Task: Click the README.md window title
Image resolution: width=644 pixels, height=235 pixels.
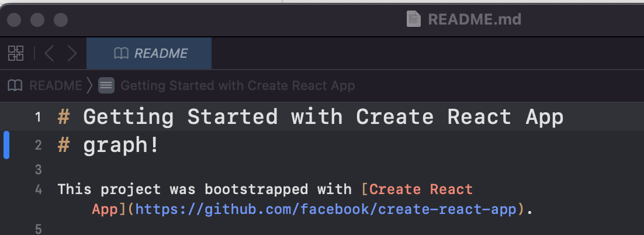Action: [x=475, y=19]
